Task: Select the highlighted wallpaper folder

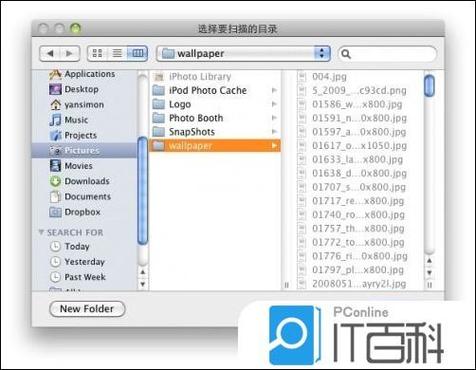Action: tap(215, 146)
